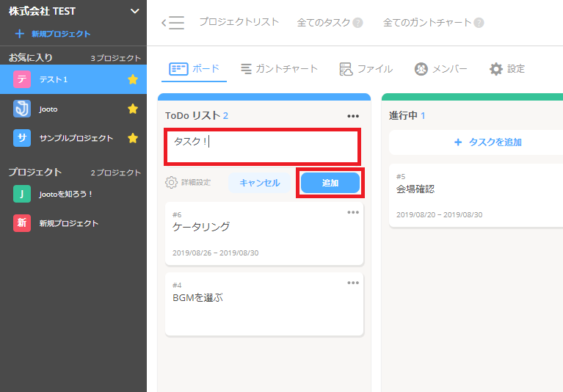Image resolution: width=563 pixels, height=392 pixels.
Task: Open options menu on BGMを選ぶ task card
Action: (353, 283)
